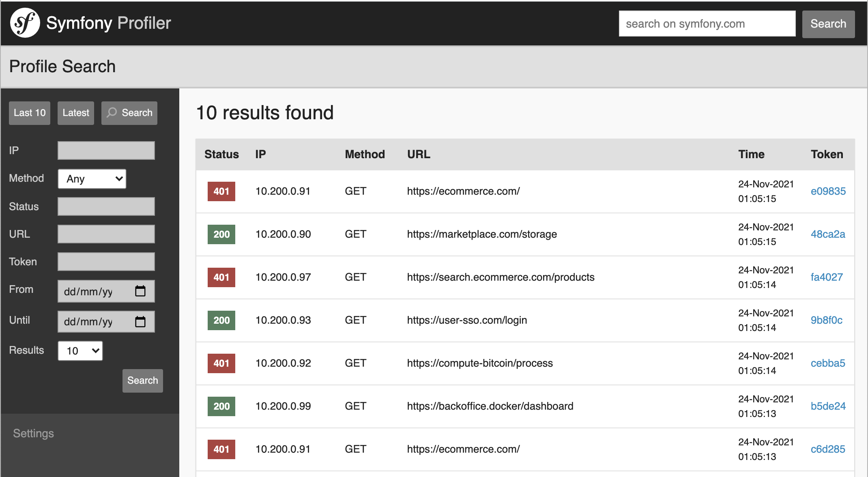Image resolution: width=868 pixels, height=477 pixels.
Task: Submit the sidebar filter form Search button
Action: (x=142, y=380)
